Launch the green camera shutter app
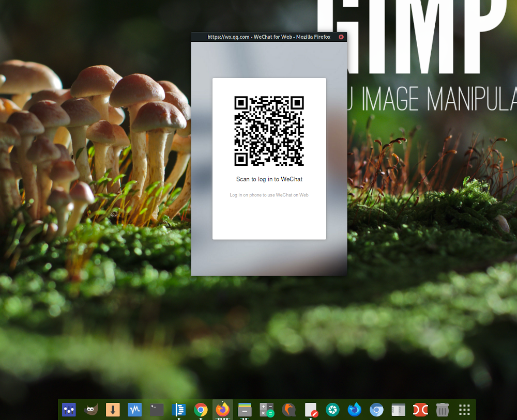This screenshot has width=517, height=420. pos(332,410)
